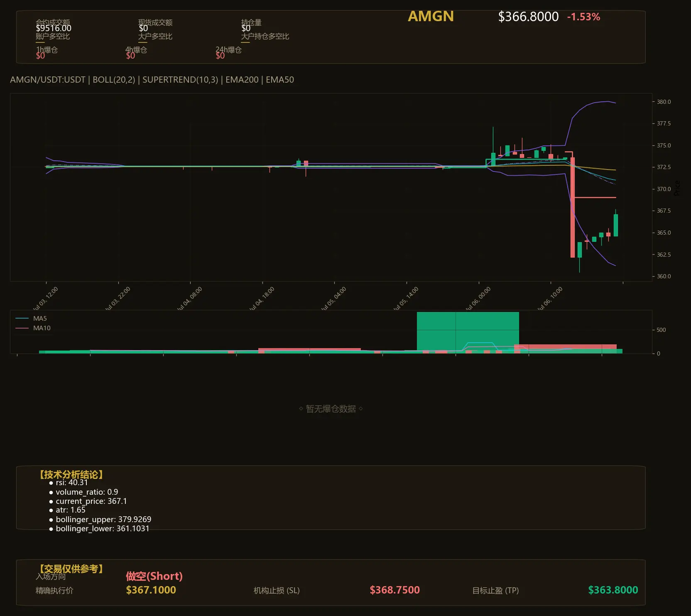The width and height of the screenshot is (691, 616).
Task: Select the $9516.00 contract volume value
Action: tap(54, 28)
